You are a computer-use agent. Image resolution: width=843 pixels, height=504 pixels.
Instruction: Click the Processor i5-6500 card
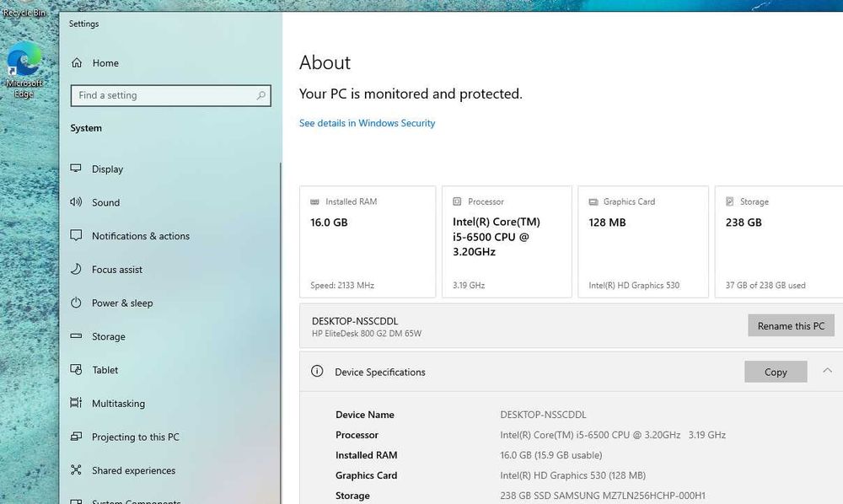(507, 242)
